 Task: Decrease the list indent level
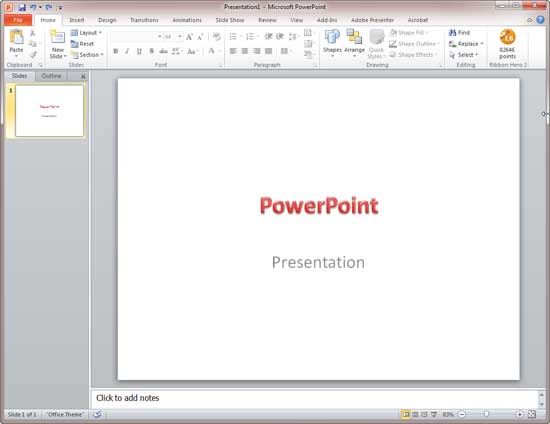point(268,36)
